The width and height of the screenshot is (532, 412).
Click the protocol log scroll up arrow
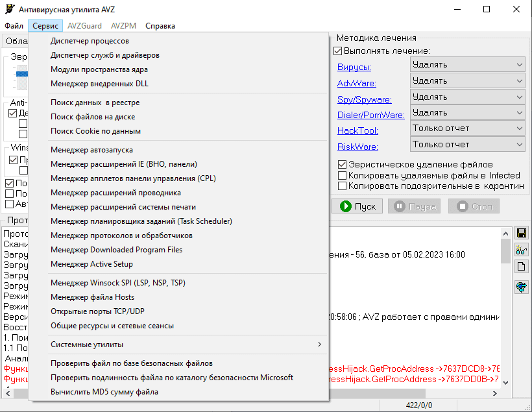(505, 234)
